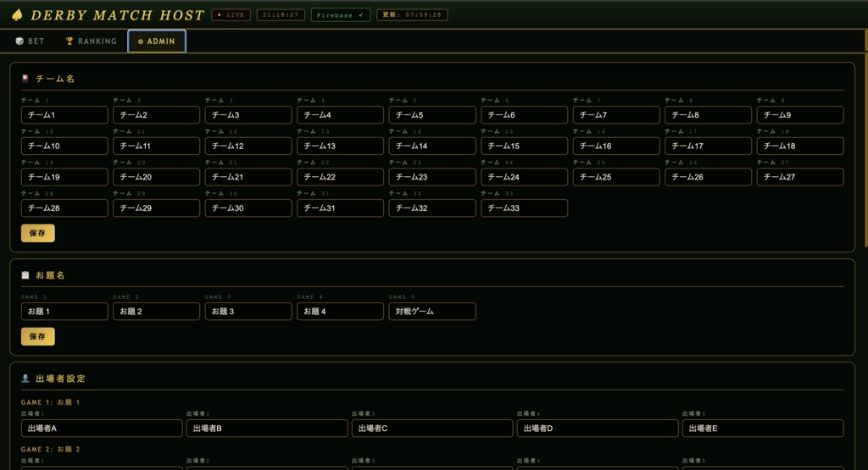This screenshot has width=868, height=470.
Task: Edit the お題 1 game title field
Action: 64,312
